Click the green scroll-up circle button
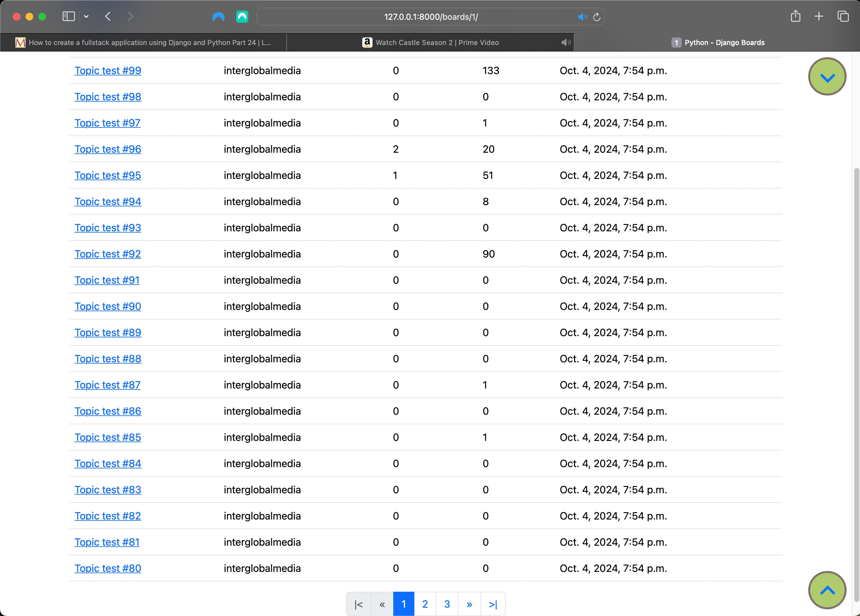 827,590
